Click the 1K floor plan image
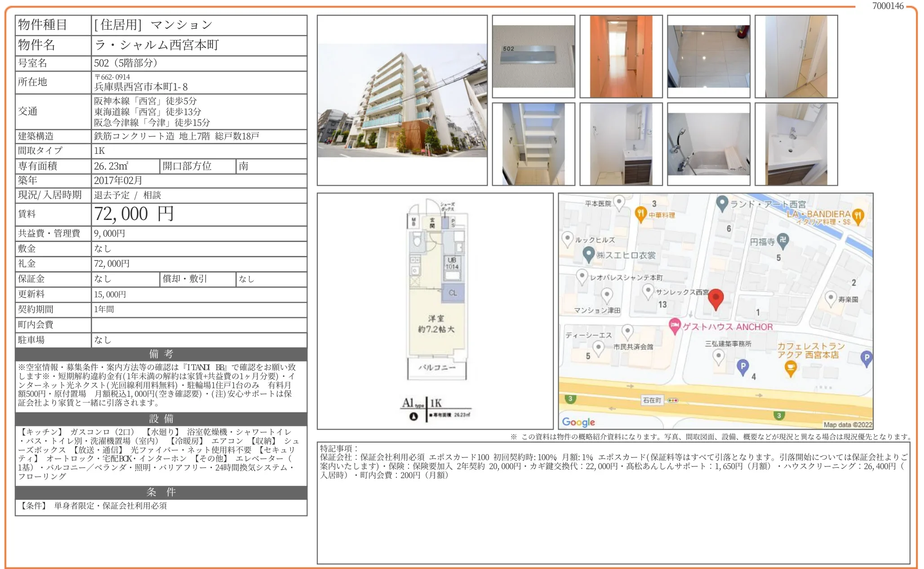This screenshot has width=924, height=569. (x=435, y=310)
